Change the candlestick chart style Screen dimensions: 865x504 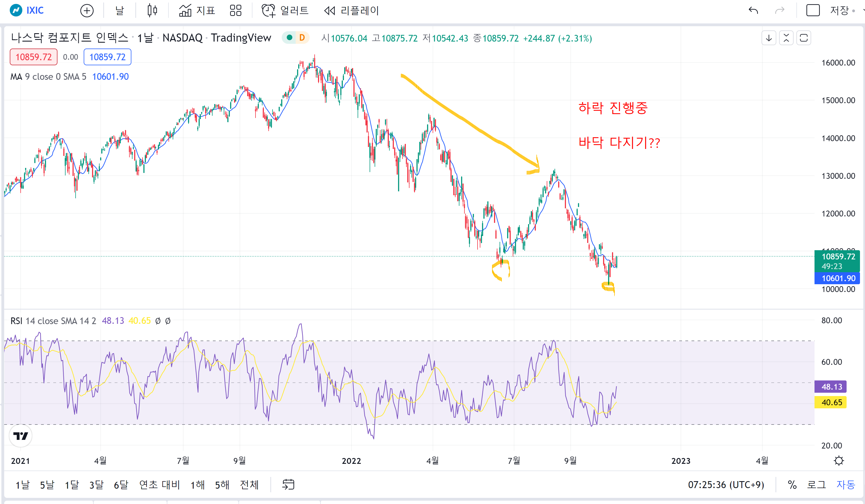point(152,11)
